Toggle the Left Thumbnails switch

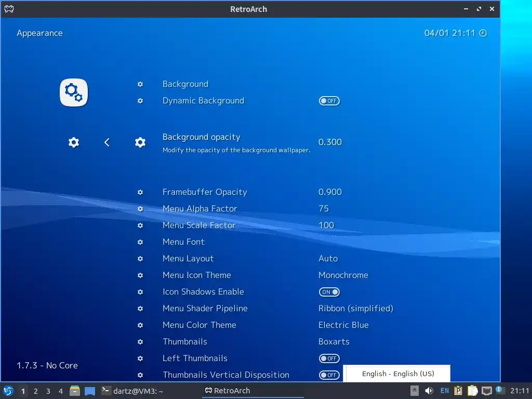329,358
